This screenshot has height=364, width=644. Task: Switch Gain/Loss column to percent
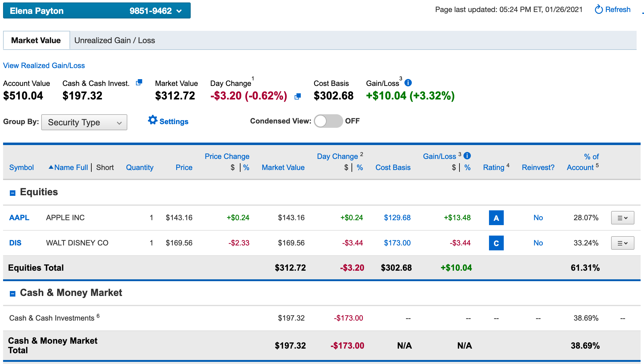tap(467, 168)
